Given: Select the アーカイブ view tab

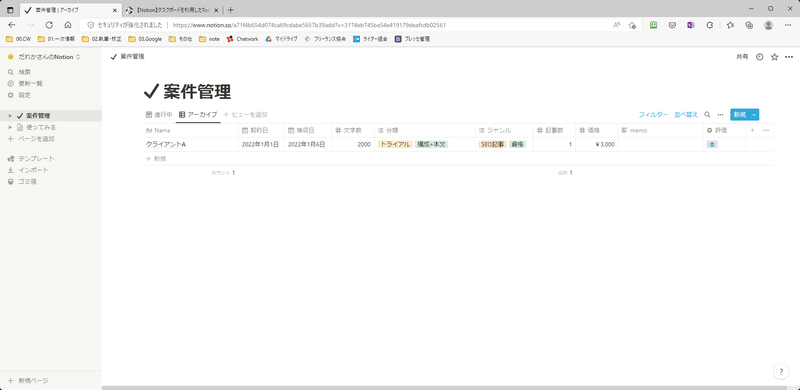Looking at the screenshot, I should pos(198,115).
